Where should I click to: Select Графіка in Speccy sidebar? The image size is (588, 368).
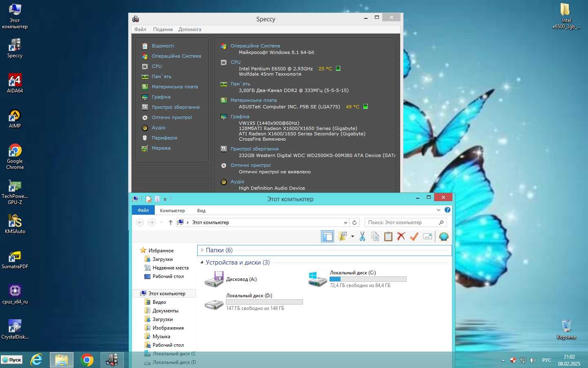tap(161, 97)
